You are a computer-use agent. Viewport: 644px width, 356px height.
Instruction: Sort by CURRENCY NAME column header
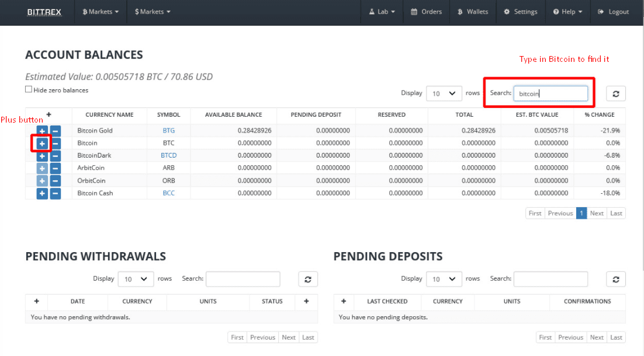109,115
